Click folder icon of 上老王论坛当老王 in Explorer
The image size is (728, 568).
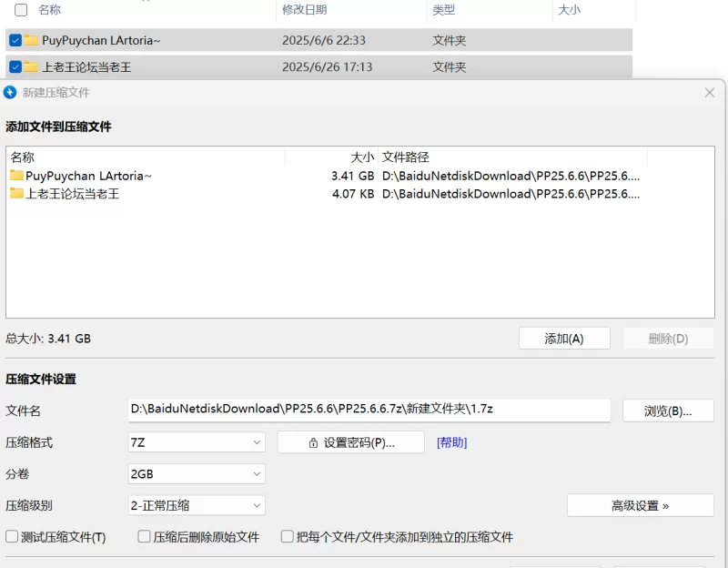31,66
